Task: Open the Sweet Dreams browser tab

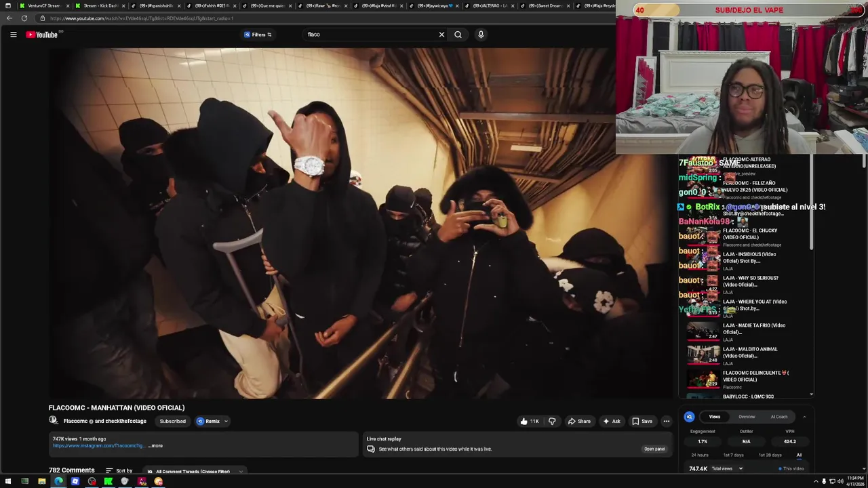Action: 545,5
